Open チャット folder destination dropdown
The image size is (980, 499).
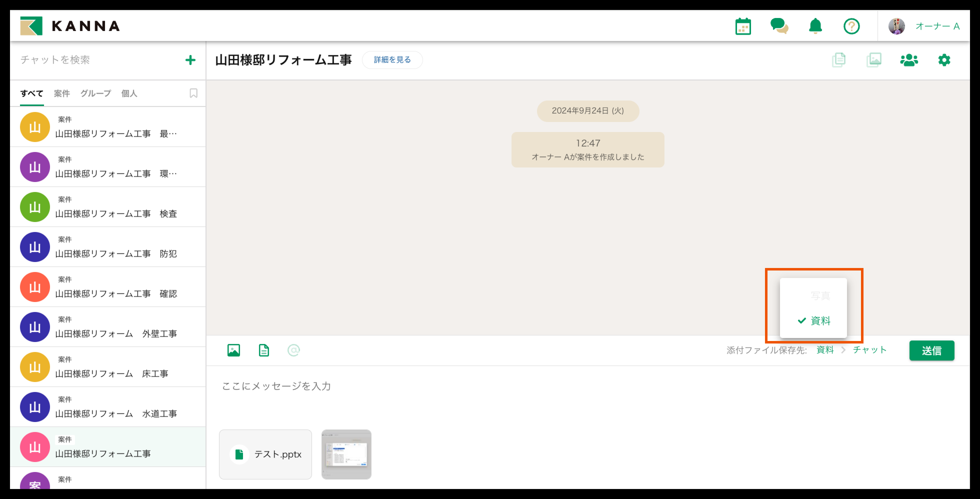point(870,350)
